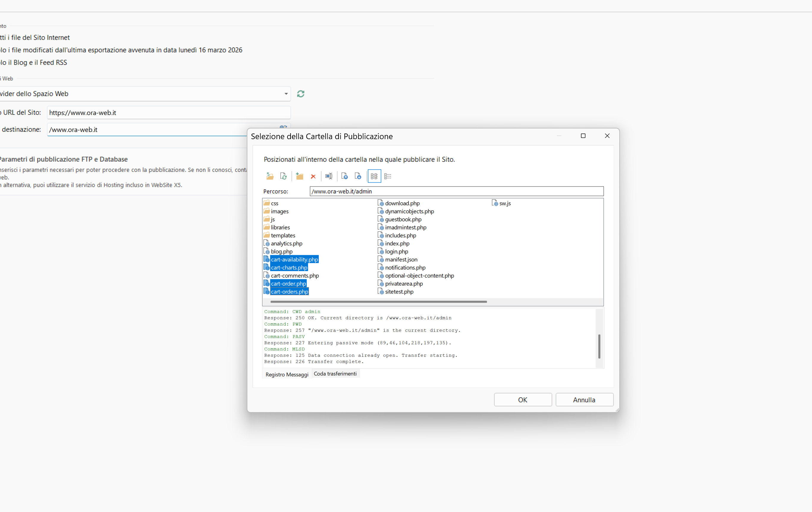Switch to the details list view
Screen dimensions: 812x512
click(387, 176)
